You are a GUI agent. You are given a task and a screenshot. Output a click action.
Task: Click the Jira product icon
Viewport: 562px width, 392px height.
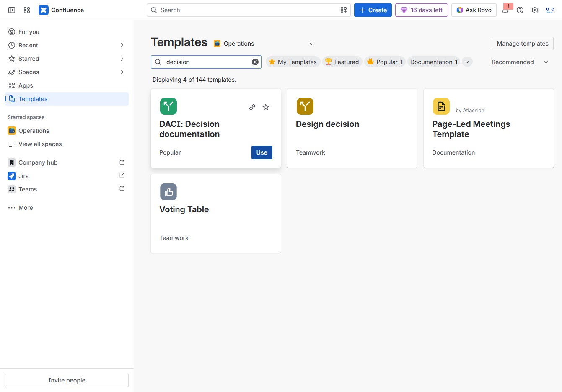click(x=12, y=176)
